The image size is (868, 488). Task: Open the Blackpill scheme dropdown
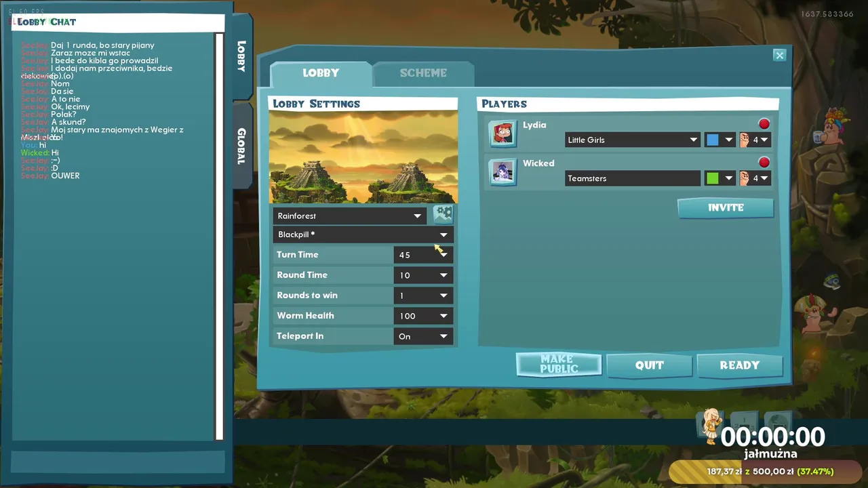[x=363, y=235]
